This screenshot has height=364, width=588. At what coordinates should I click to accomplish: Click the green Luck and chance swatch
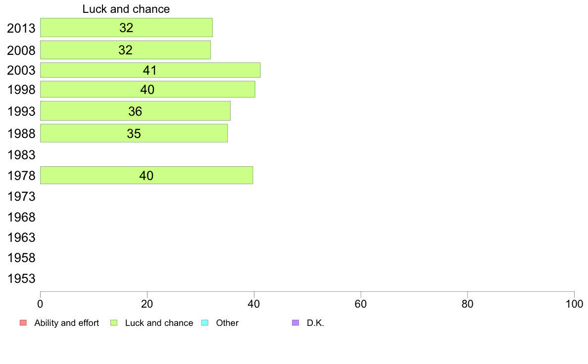[114, 323]
